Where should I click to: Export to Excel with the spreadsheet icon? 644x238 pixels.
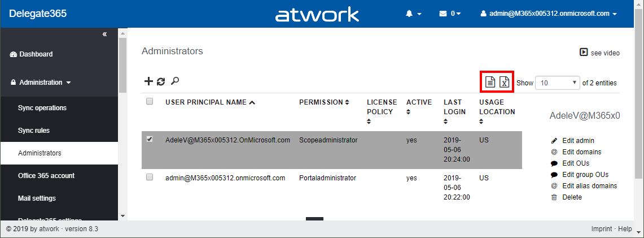504,82
